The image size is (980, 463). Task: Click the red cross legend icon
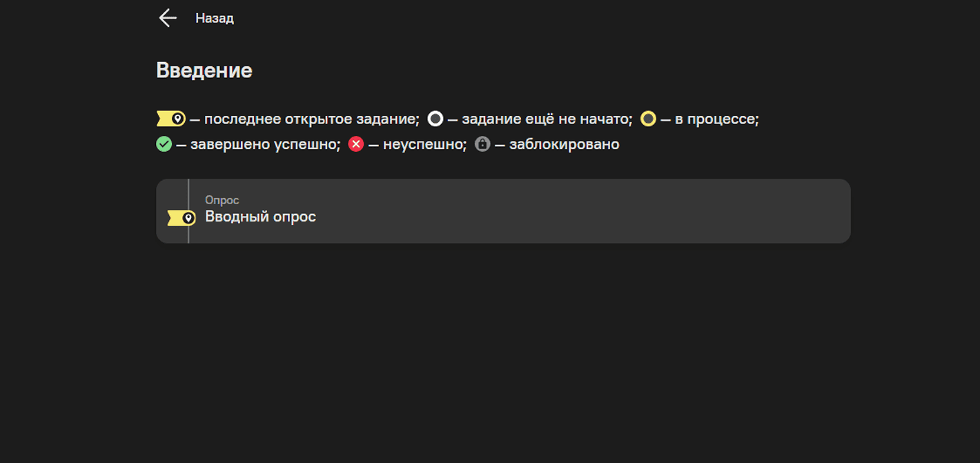click(355, 144)
